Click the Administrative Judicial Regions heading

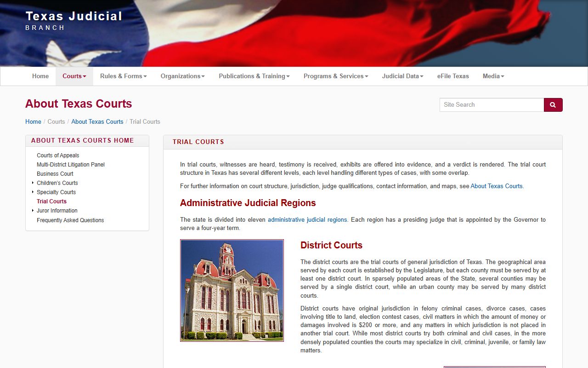(x=248, y=203)
